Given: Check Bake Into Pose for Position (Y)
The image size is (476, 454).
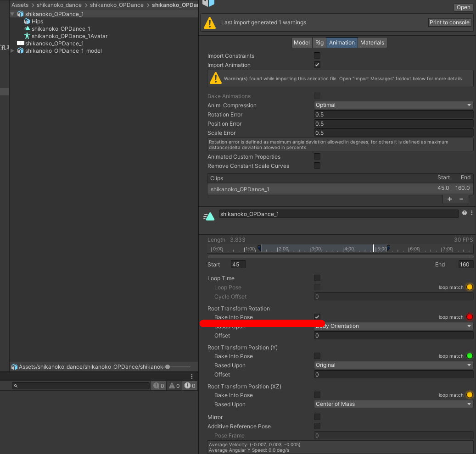Looking at the screenshot, I should [317, 356].
